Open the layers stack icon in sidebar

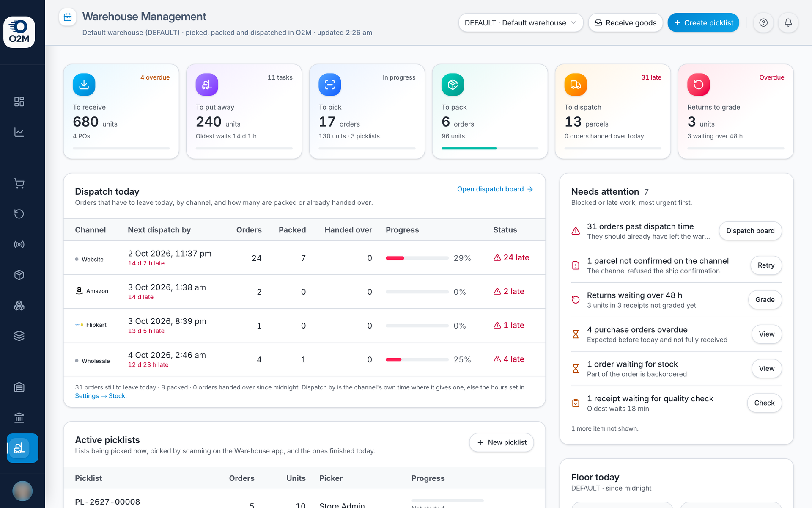19,336
